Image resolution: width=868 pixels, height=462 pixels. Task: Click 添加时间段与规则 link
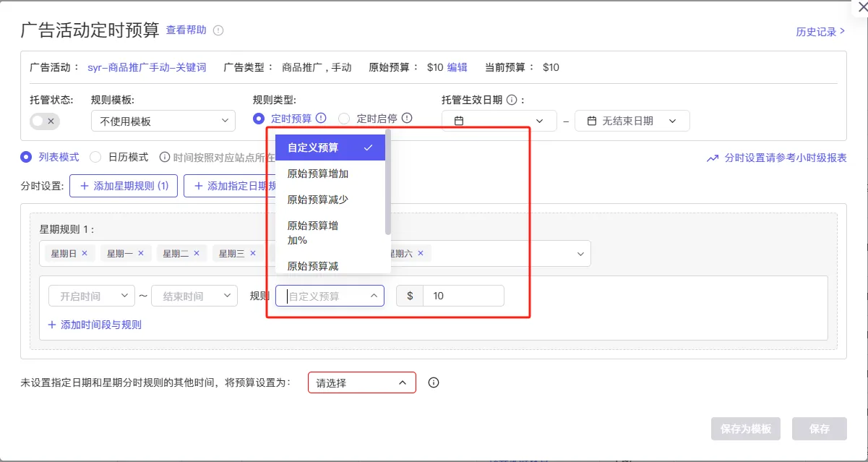point(95,325)
